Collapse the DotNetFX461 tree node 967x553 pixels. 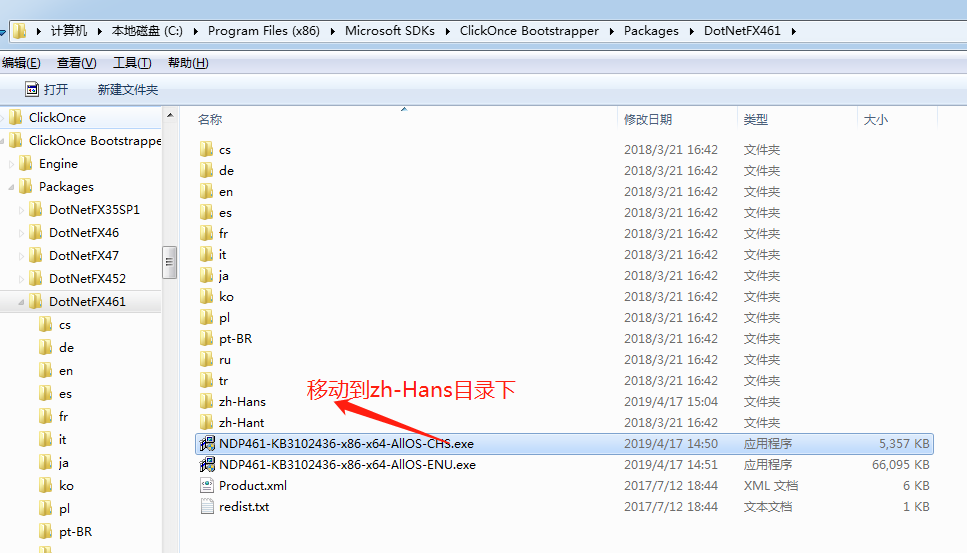[x=23, y=301]
